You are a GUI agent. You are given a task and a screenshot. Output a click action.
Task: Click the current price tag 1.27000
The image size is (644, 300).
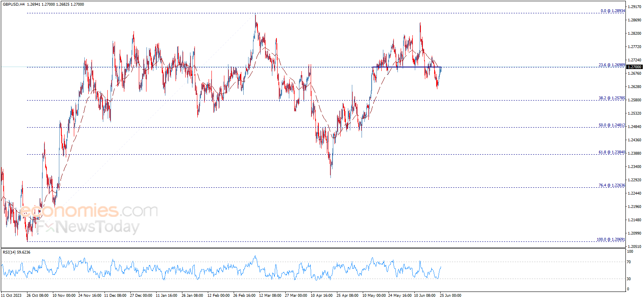click(x=634, y=67)
